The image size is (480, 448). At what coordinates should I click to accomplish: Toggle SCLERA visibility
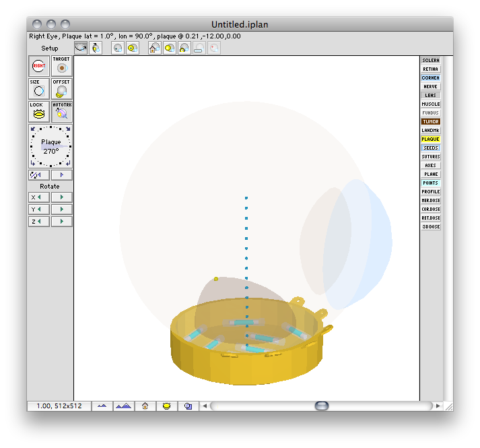tap(431, 61)
